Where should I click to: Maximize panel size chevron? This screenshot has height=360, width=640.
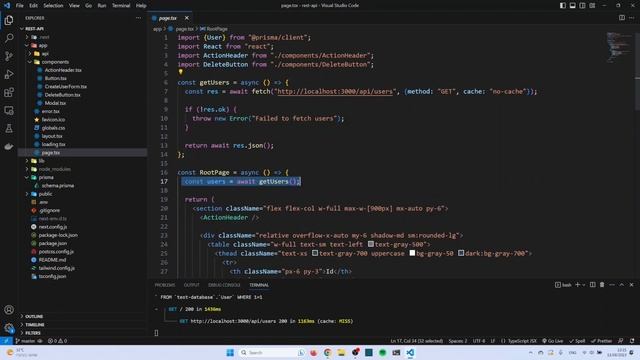[622, 284]
